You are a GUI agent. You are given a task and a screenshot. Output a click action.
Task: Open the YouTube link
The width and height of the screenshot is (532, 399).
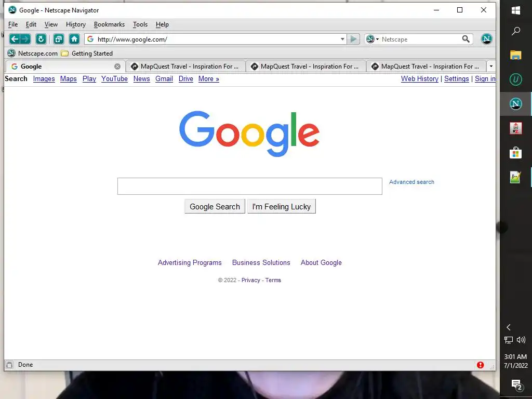coord(114,79)
